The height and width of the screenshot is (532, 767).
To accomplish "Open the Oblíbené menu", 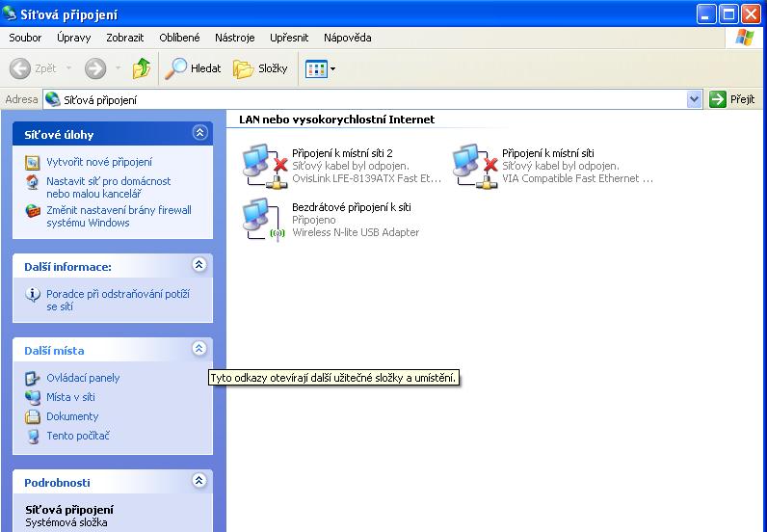I will (179, 38).
